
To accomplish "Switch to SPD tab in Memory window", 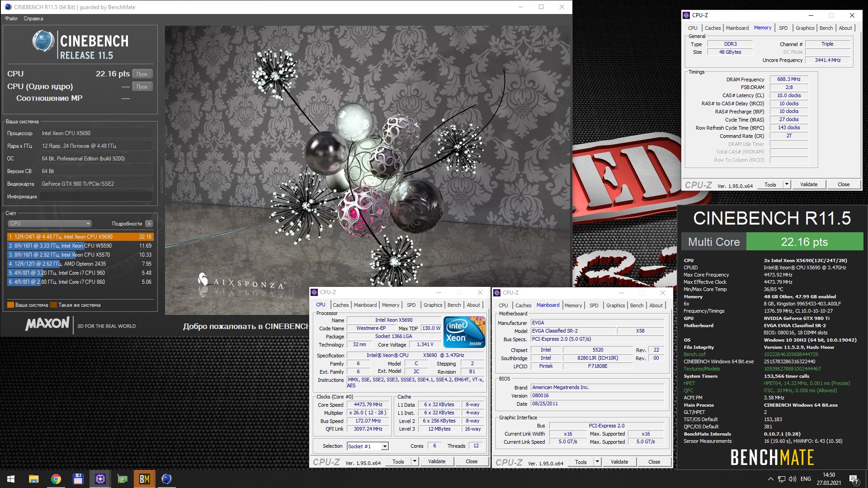I will pyautogui.click(x=783, y=28).
